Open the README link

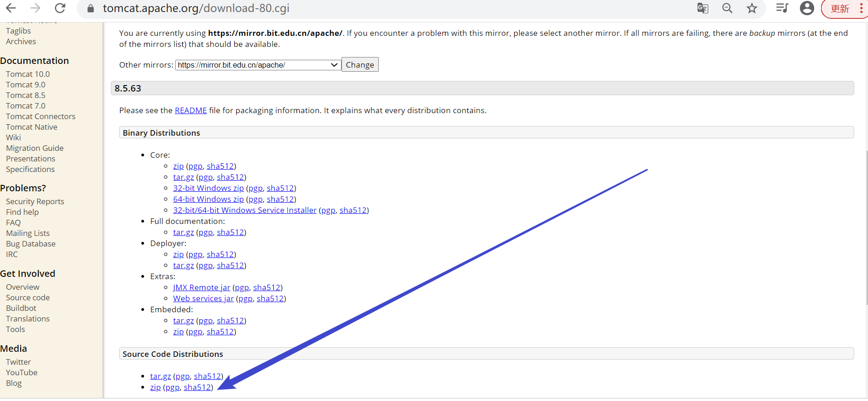(x=191, y=110)
